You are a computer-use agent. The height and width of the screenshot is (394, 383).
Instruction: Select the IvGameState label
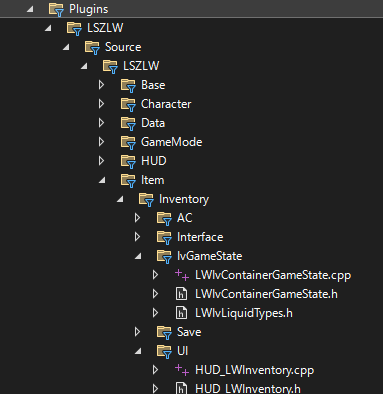click(210, 256)
